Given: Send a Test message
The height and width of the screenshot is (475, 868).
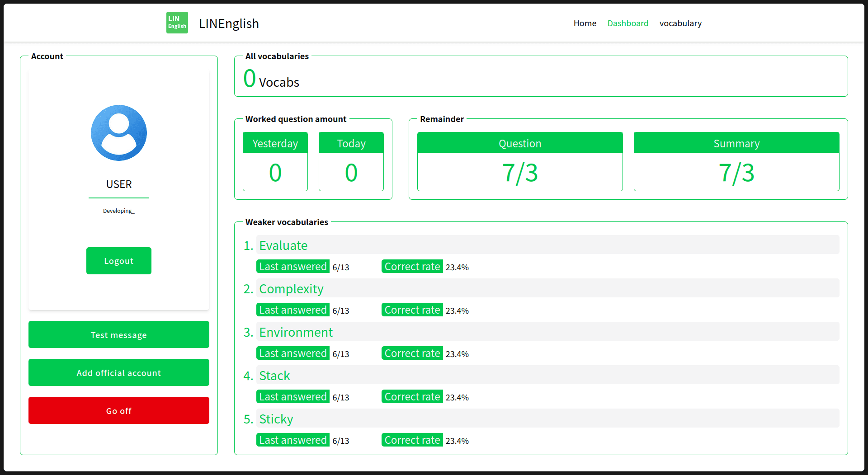Looking at the screenshot, I should 119,334.
